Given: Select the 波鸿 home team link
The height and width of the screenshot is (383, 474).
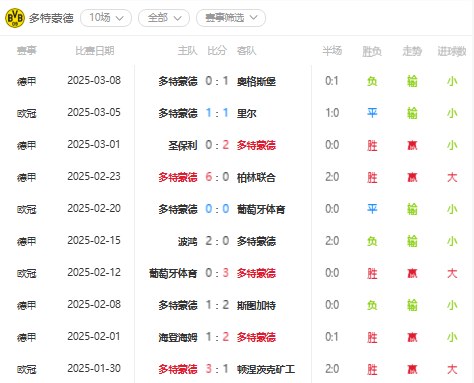Looking at the screenshot, I should tap(188, 241).
